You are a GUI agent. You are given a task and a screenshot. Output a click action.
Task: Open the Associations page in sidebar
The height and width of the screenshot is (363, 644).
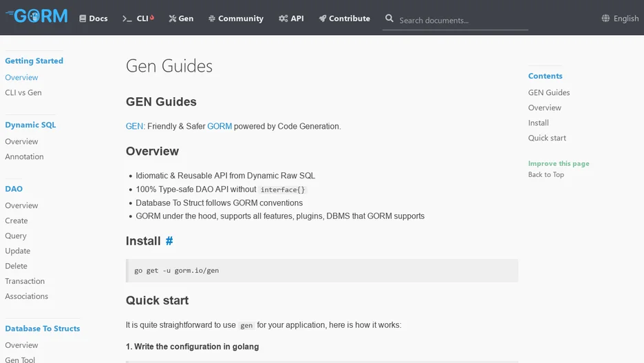(26, 296)
